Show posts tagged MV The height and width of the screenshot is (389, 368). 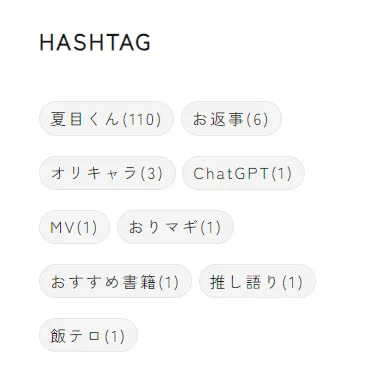(74, 227)
